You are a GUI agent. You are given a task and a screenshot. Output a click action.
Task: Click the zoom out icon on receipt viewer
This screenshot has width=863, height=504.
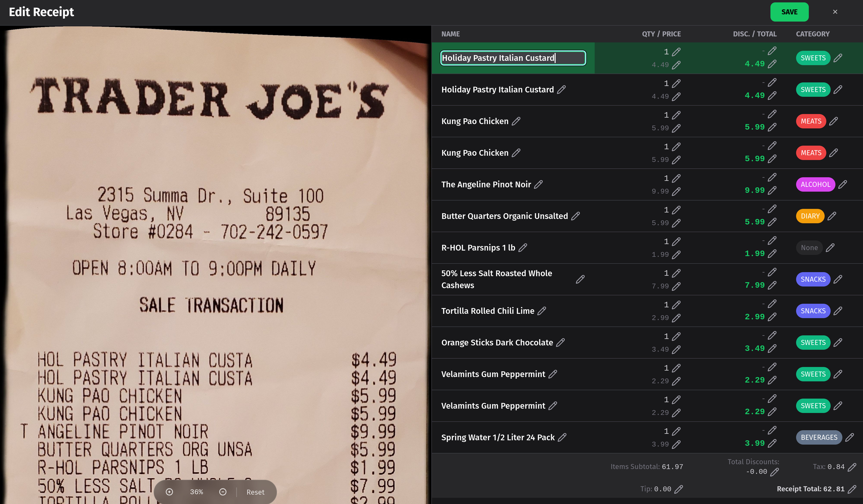click(223, 492)
